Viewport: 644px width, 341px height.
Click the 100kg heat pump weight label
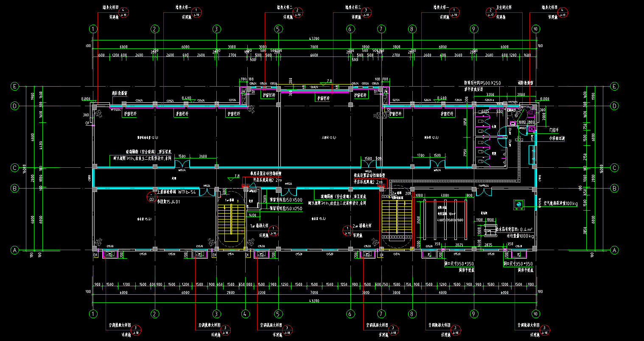pyautogui.click(x=560, y=203)
